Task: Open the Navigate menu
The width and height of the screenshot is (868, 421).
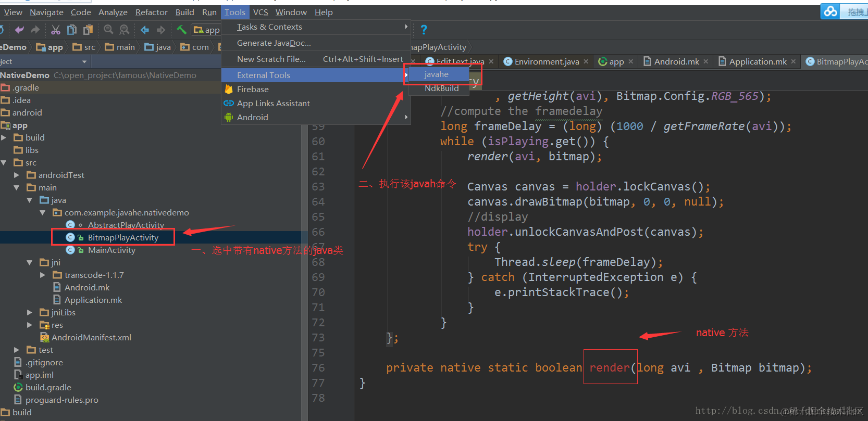Action: 46,12
